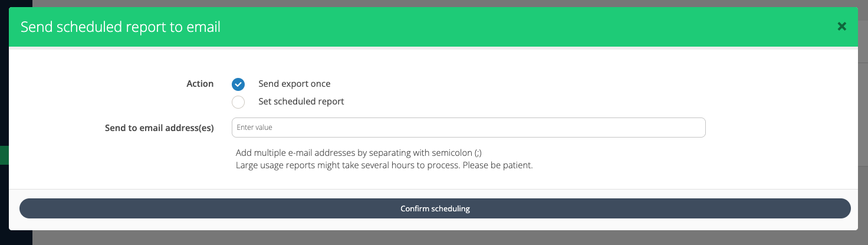
Task: Click the "Action" field label
Action: point(200,84)
